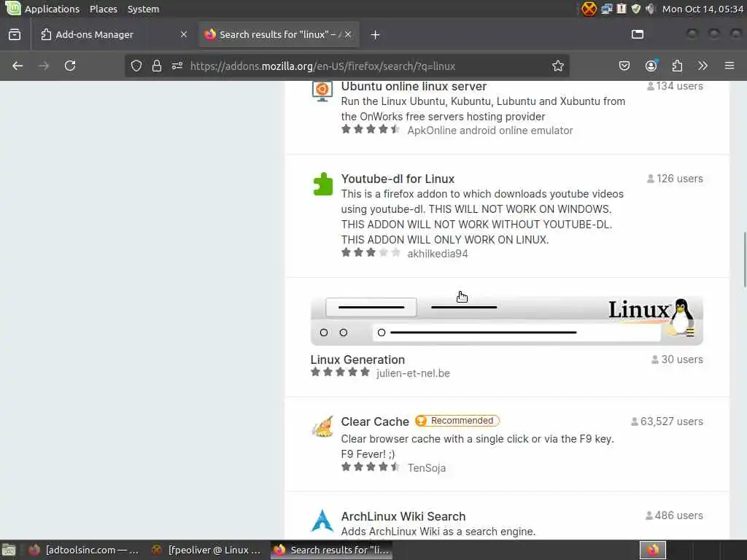Open the Firefox account icon
The width and height of the screenshot is (747, 560).
(x=651, y=66)
